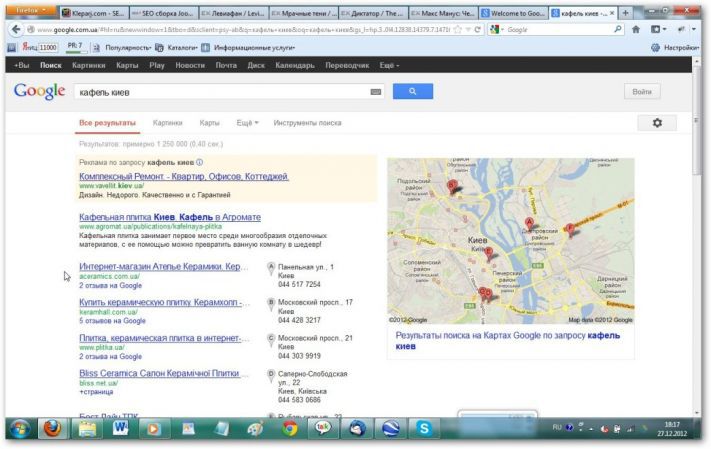711x449 pixels.
Task: Go back with the browser back arrow
Action: point(16,29)
